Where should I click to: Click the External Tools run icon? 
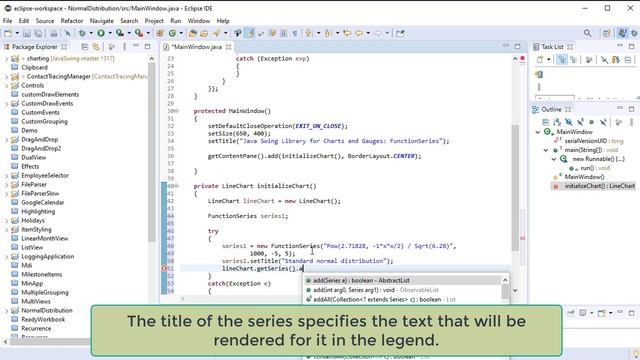(139, 33)
